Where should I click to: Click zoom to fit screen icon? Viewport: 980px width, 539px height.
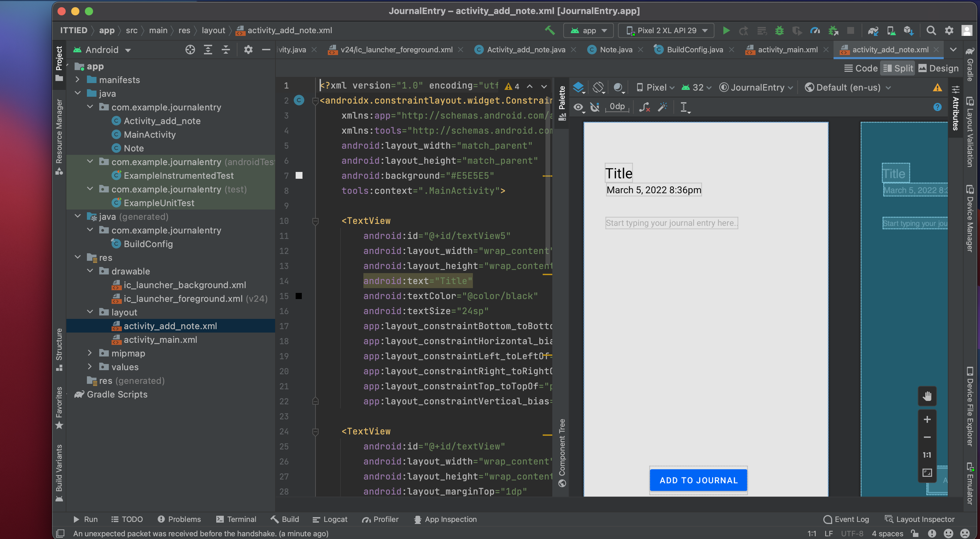(927, 472)
